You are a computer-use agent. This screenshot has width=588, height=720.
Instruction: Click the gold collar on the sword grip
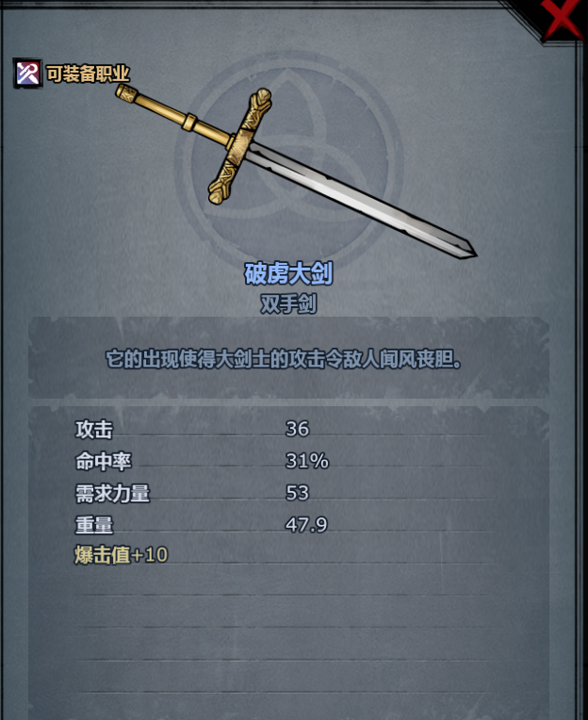(x=188, y=123)
